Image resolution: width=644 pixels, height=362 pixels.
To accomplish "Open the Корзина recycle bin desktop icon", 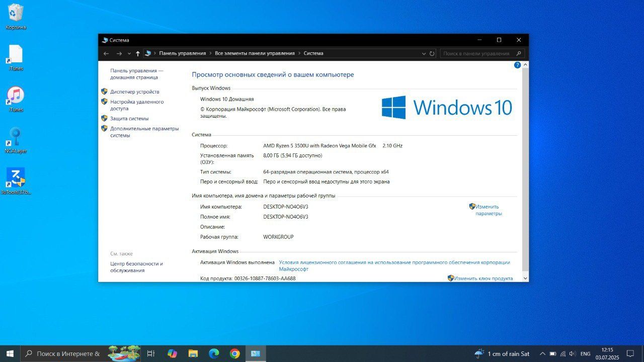I will tap(16, 16).
